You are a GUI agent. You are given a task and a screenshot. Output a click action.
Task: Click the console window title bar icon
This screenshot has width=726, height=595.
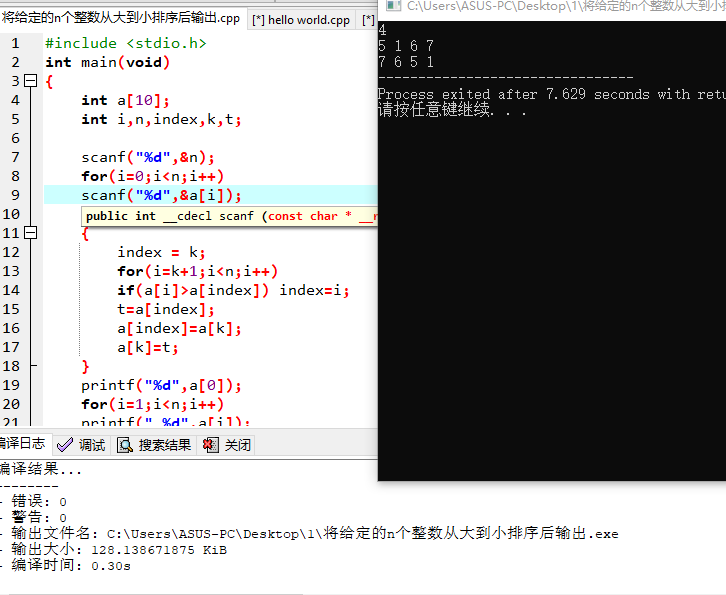pos(393,6)
